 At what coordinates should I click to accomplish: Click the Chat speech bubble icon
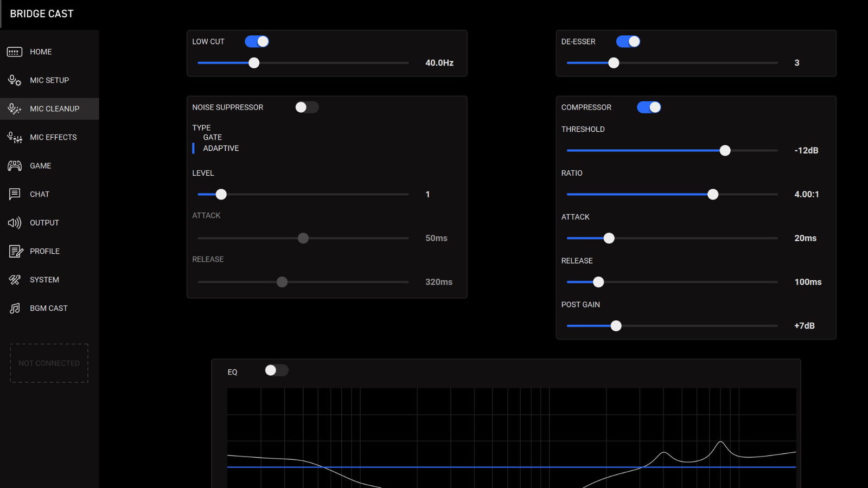pyautogui.click(x=14, y=194)
